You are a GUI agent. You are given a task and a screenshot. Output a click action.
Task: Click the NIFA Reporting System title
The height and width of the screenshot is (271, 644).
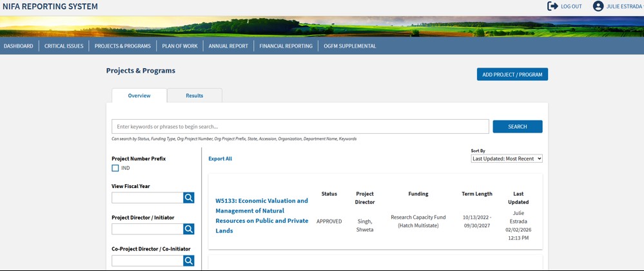click(x=50, y=6)
